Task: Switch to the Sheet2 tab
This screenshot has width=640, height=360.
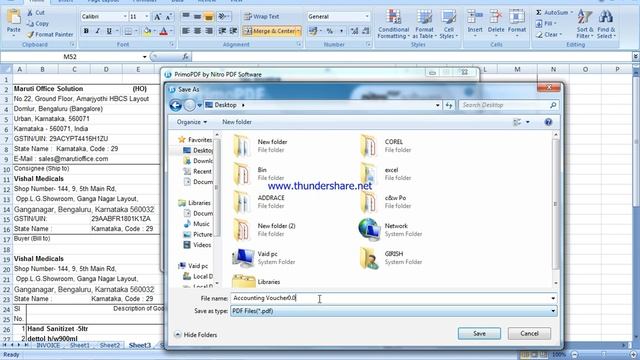Action: click(110, 345)
